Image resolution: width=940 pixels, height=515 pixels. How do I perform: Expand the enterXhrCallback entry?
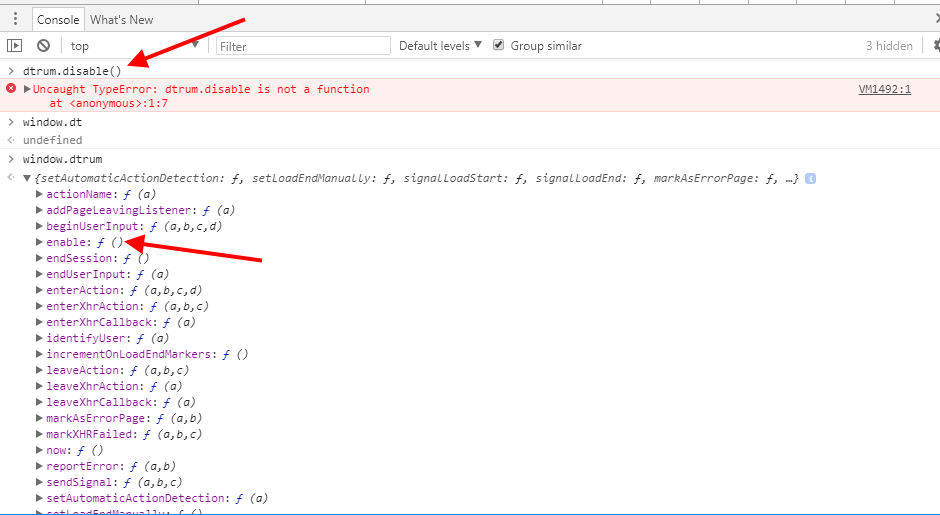[40, 322]
